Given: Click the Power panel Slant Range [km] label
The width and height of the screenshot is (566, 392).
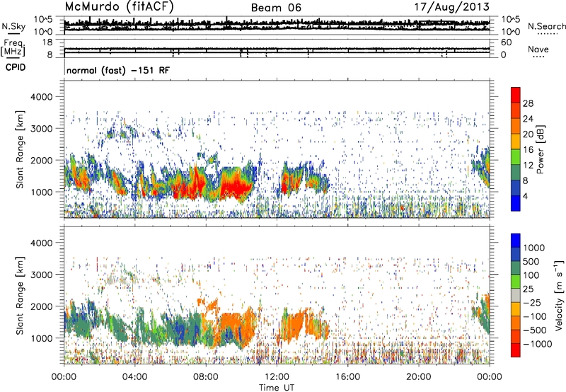Looking at the screenshot, I should pyautogui.click(x=20, y=149).
